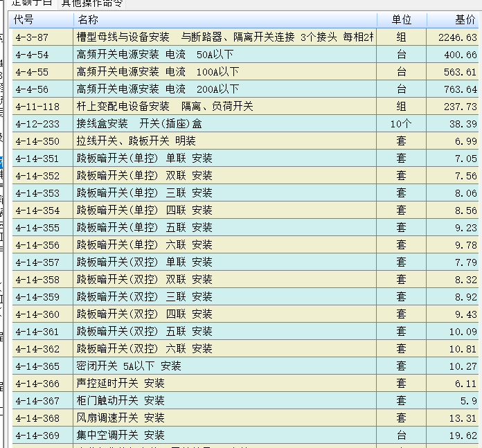Click name 跷板暗开关(单控) 六联 安装
This screenshot has width=482, height=448.
[145, 245]
